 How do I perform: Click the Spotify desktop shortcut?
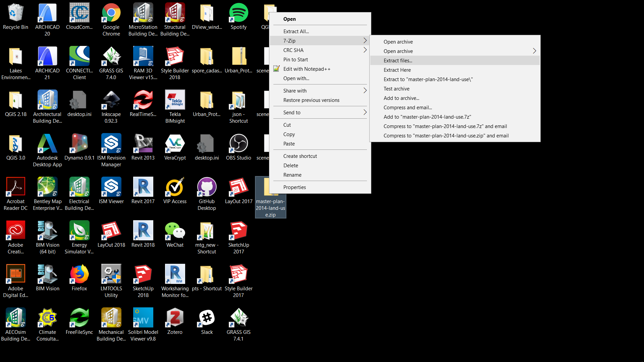click(x=238, y=14)
